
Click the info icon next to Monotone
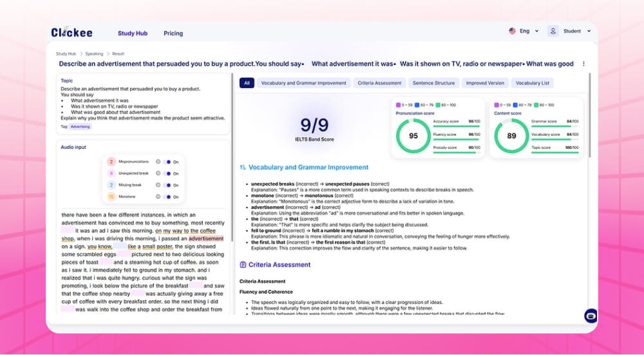click(x=158, y=197)
